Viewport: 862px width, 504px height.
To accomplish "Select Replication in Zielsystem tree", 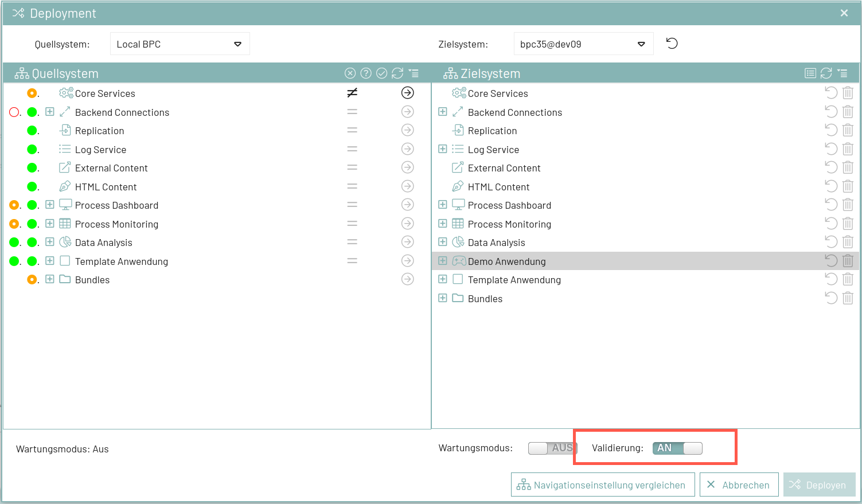I will [x=492, y=131].
